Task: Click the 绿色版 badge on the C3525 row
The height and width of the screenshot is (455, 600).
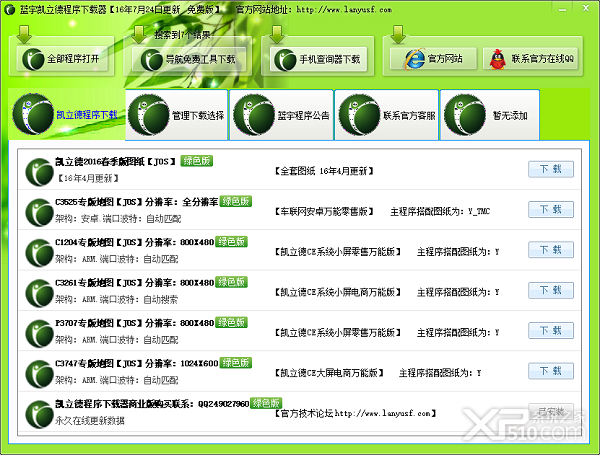Action: [236, 201]
